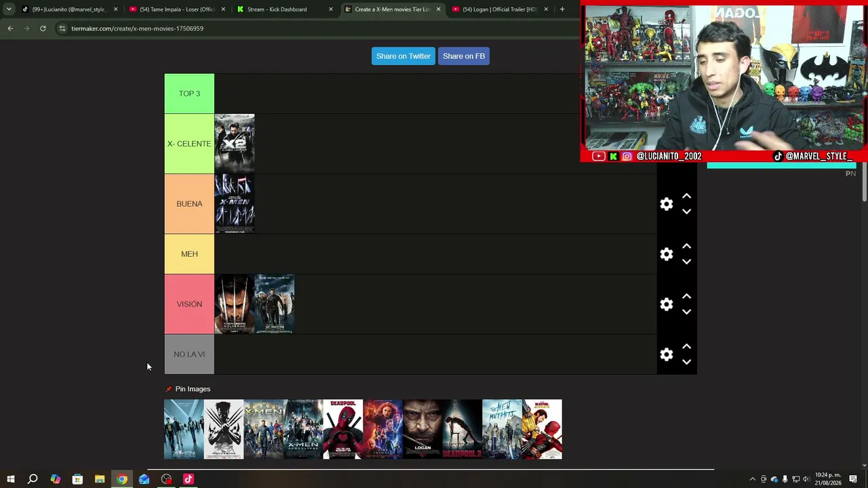
Task: Move the MEH tier down
Action: coord(686,262)
